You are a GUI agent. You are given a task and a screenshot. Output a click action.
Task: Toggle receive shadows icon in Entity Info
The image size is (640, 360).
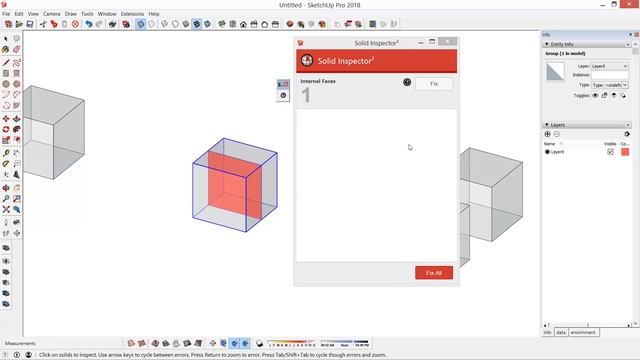[x=614, y=95]
